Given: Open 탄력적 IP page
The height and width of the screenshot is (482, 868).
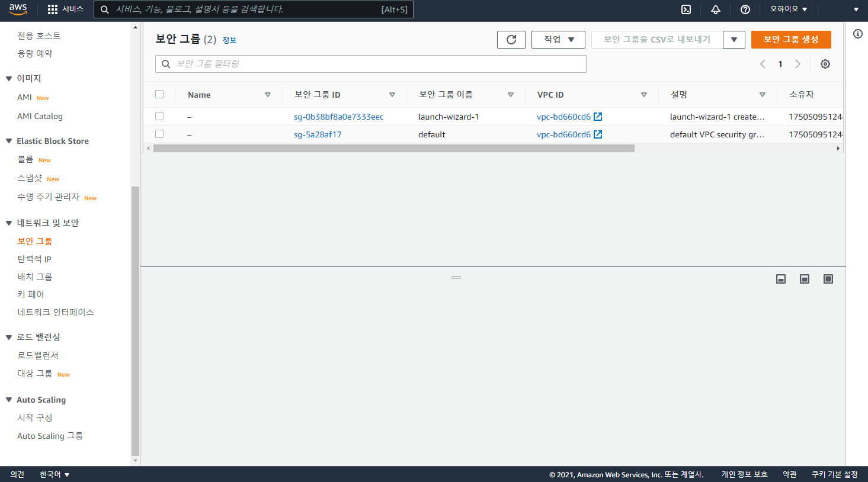Looking at the screenshot, I should [x=34, y=259].
